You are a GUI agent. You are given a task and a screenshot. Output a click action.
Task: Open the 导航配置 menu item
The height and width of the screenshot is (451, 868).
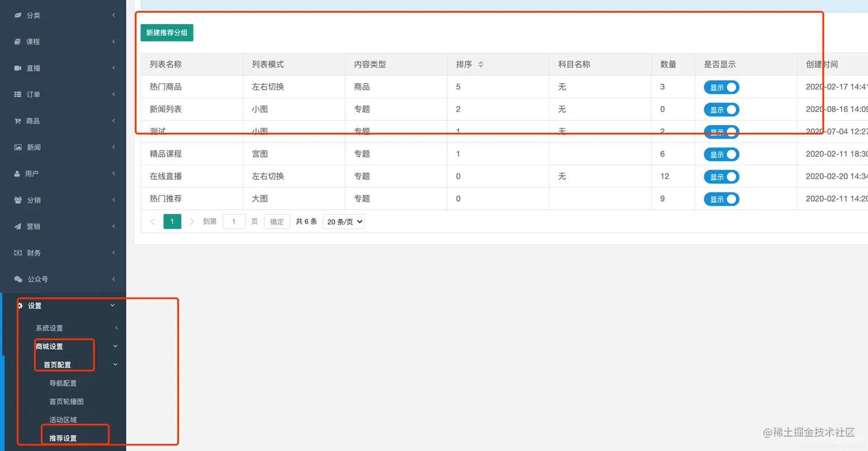(63, 383)
